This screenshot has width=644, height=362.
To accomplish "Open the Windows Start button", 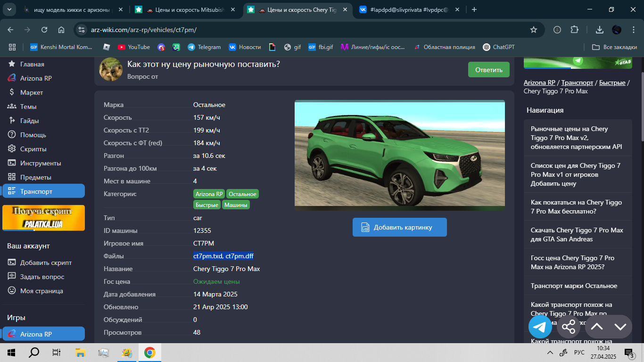I will coord(11,353).
